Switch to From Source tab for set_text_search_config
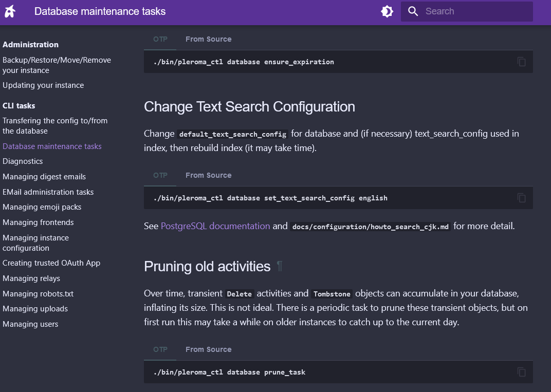This screenshot has height=392, width=551. click(x=208, y=175)
